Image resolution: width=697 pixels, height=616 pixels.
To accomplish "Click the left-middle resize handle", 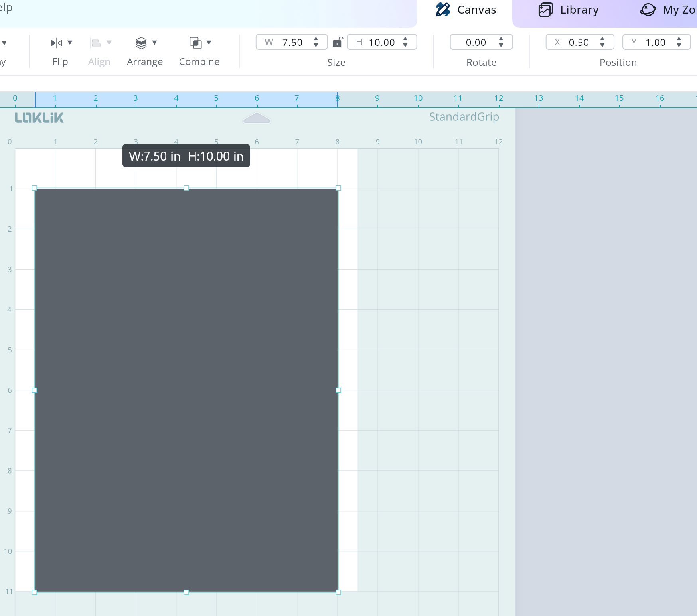I will coord(34,390).
